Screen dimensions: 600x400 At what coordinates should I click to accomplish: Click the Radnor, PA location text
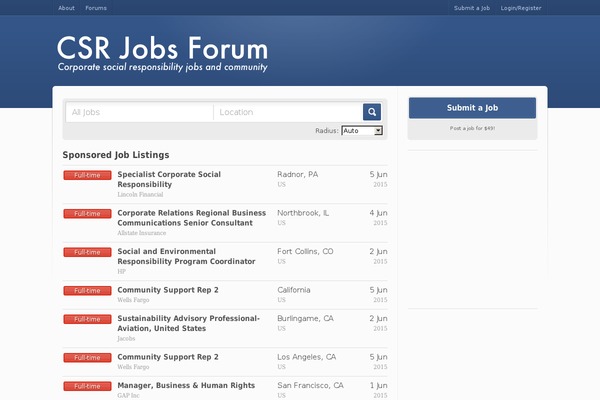coord(297,175)
